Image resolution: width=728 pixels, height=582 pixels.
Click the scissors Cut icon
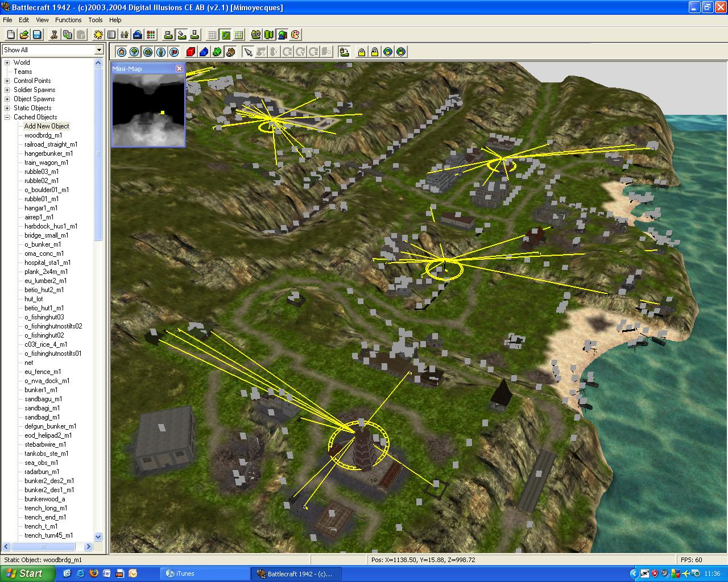click(x=54, y=35)
